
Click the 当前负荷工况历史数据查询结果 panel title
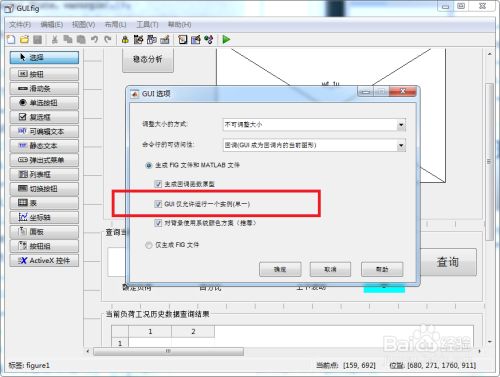pyautogui.click(x=157, y=314)
